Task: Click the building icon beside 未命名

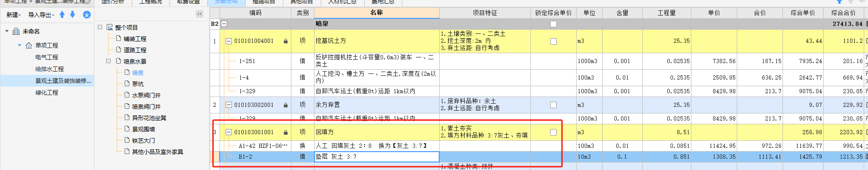Action: (x=16, y=32)
